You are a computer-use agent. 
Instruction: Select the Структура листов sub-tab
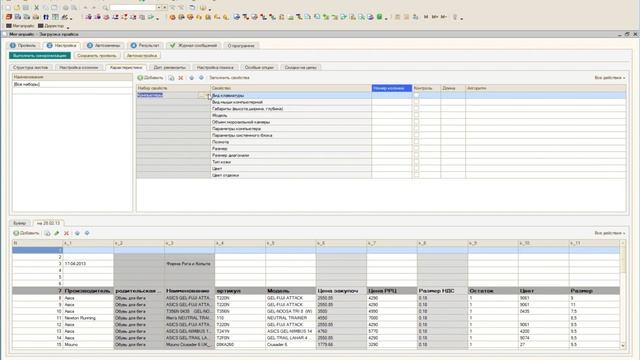31,67
